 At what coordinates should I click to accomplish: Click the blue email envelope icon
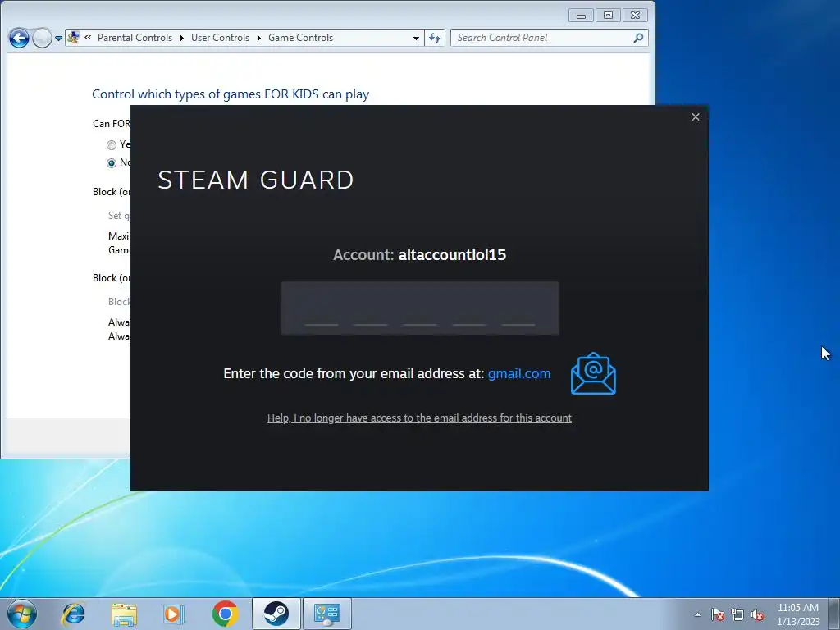pyautogui.click(x=593, y=373)
